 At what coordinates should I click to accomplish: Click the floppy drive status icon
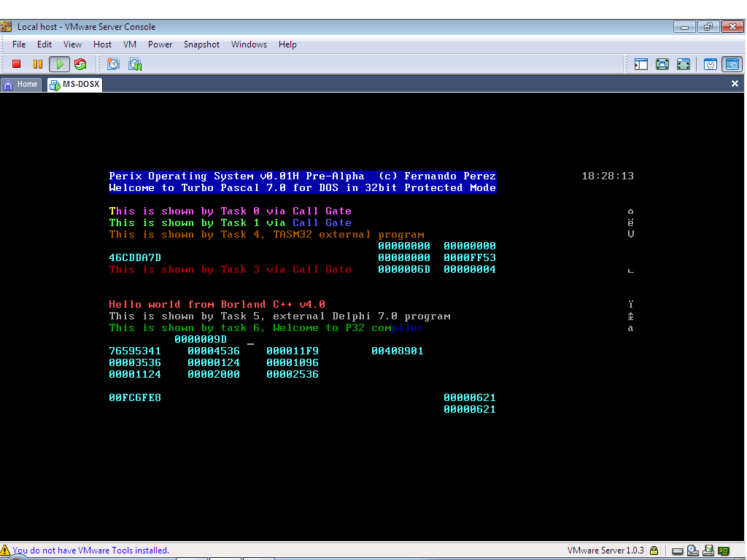708,552
